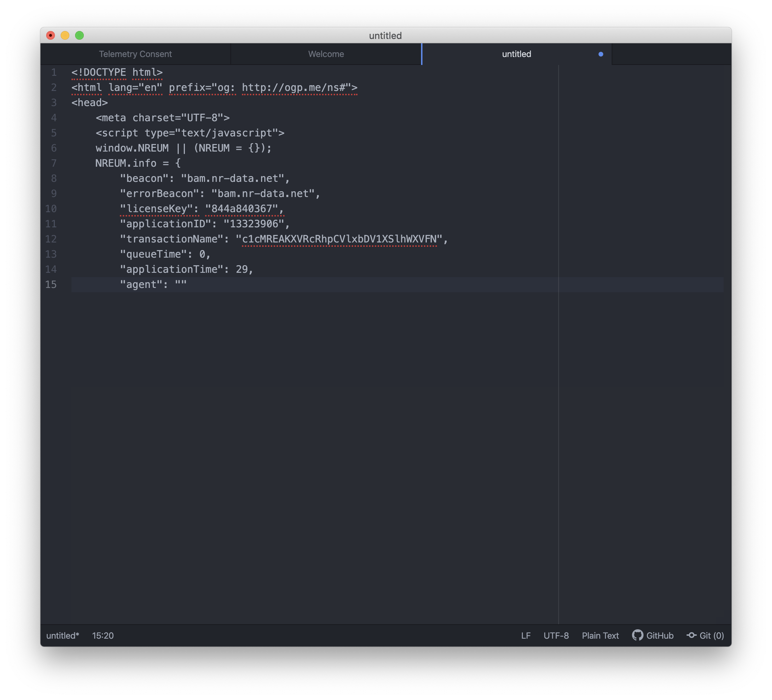Click the yellow minimize window button
The width and height of the screenshot is (772, 700).
click(65, 36)
